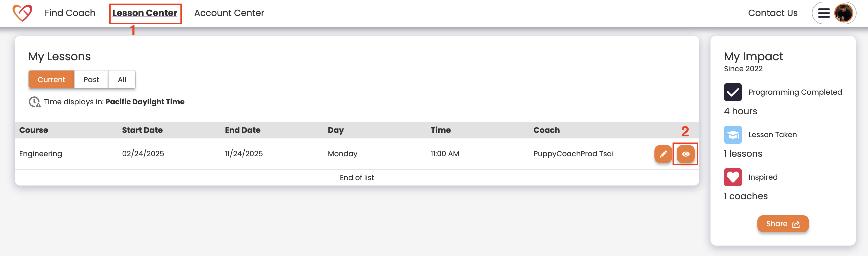Click the Contact Us link
The width and height of the screenshot is (868, 256).
point(773,13)
